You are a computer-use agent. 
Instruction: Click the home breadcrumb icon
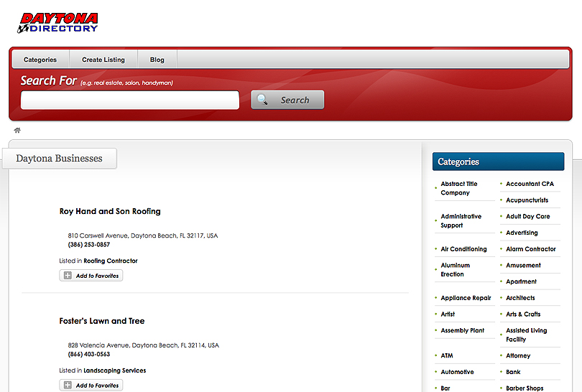pos(17,131)
